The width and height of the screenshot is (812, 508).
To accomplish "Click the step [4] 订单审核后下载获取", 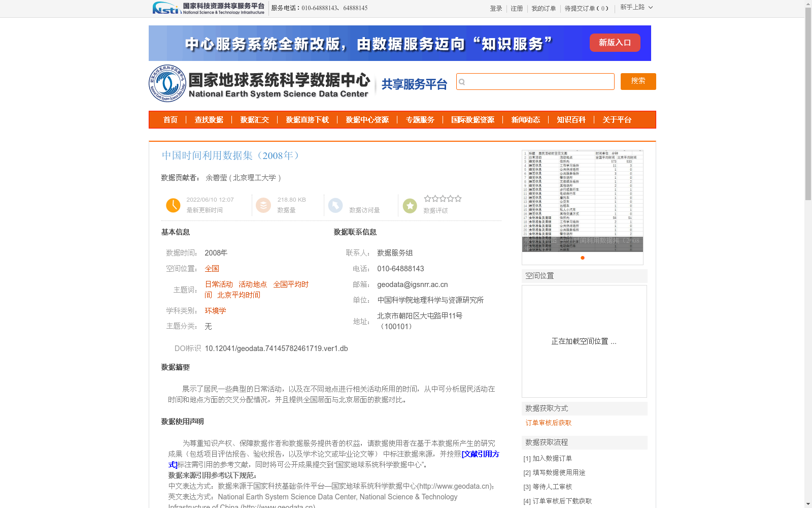I will (x=558, y=501).
